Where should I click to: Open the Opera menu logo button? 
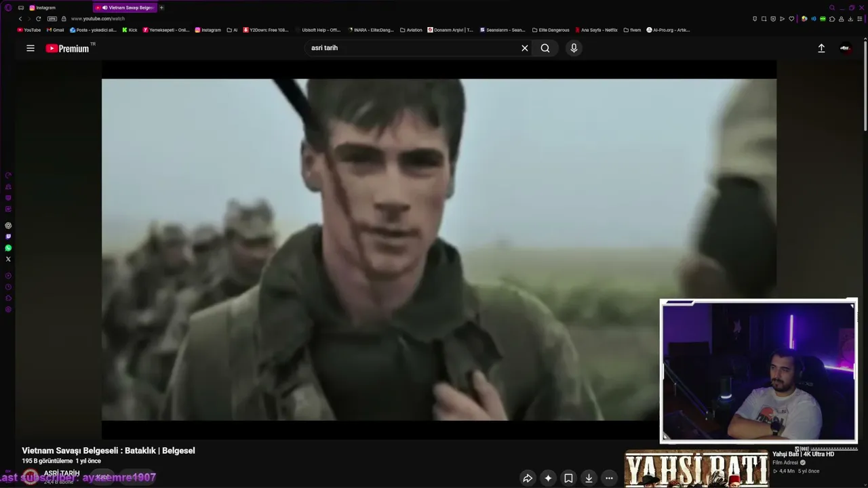pyautogui.click(x=8, y=7)
